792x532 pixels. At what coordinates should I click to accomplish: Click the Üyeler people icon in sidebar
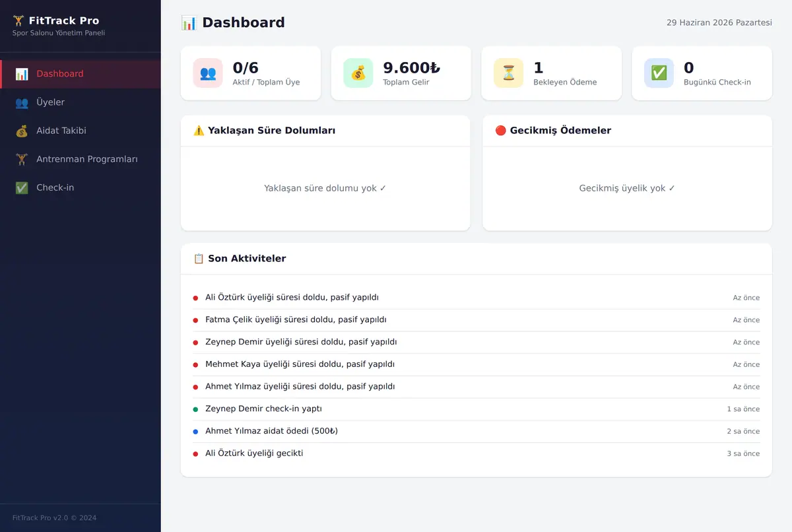click(22, 102)
